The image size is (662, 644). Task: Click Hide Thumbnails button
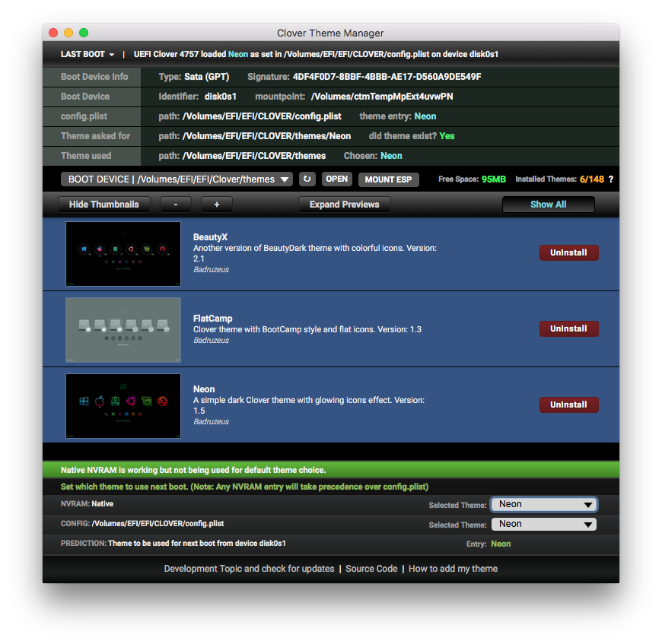(103, 205)
